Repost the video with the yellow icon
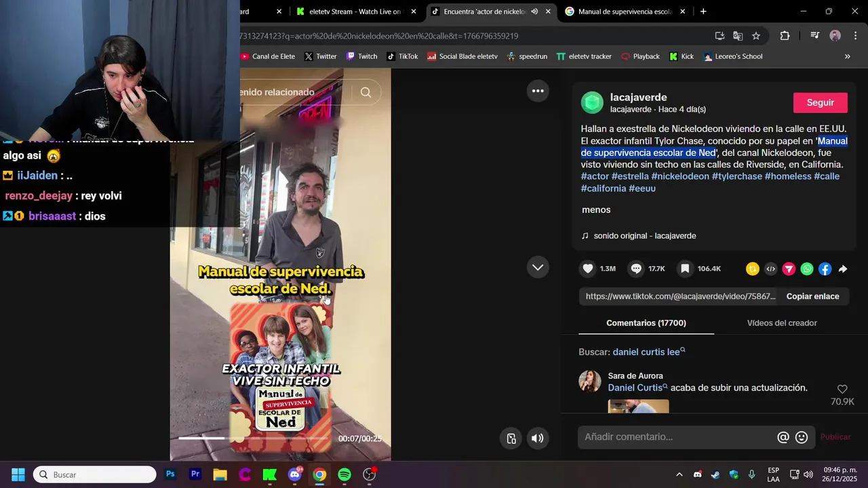This screenshot has width=868, height=488. pos(752,269)
